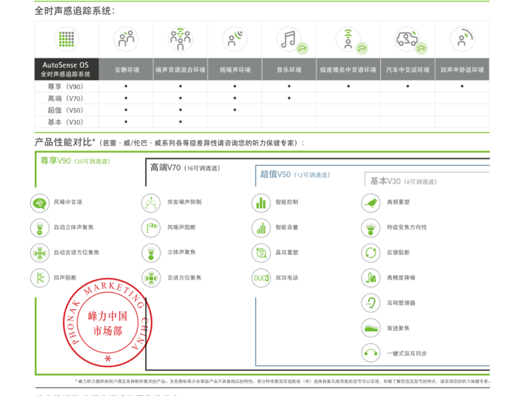Select the 风噪中言语 text label
Viewport: 532px width, 396px height.
tap(68, 202)
